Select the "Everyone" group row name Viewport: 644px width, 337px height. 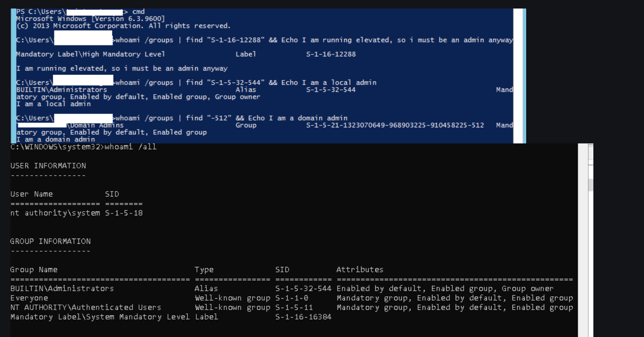[x=29, y=298]
